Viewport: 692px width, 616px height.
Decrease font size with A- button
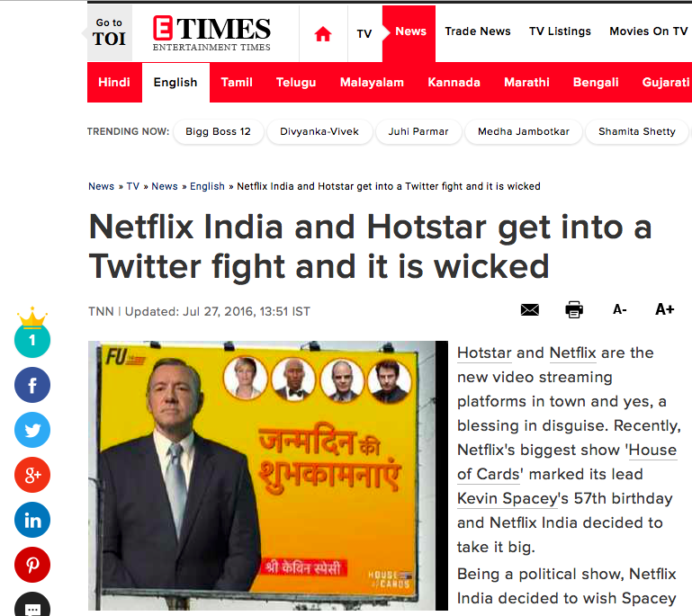(620, 309)
